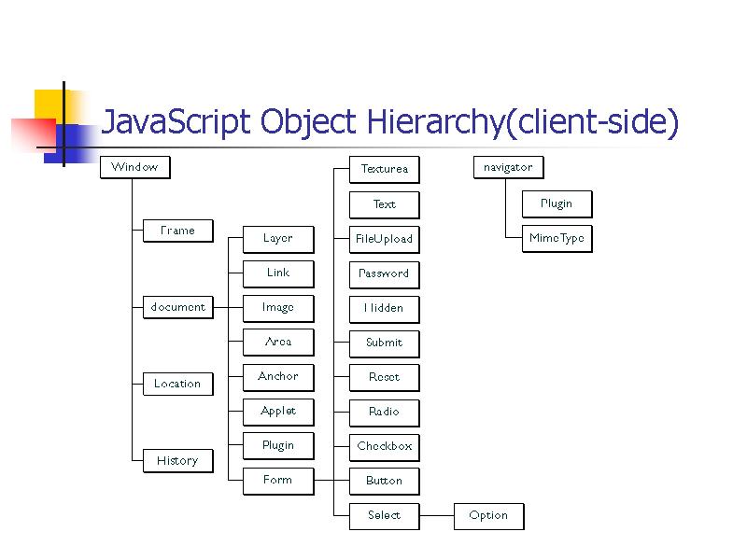The image size is (747, 560).
Task: Select the FileUpload node
Action: click(384, 239)
